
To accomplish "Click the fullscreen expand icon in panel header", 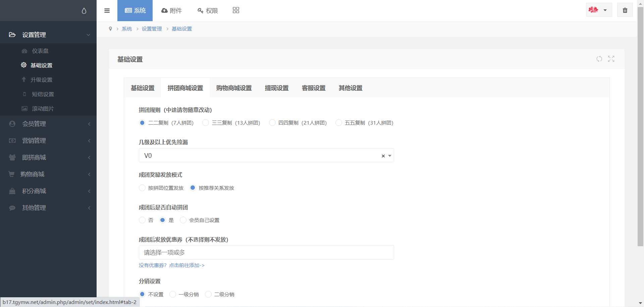I will click(611, 59).
